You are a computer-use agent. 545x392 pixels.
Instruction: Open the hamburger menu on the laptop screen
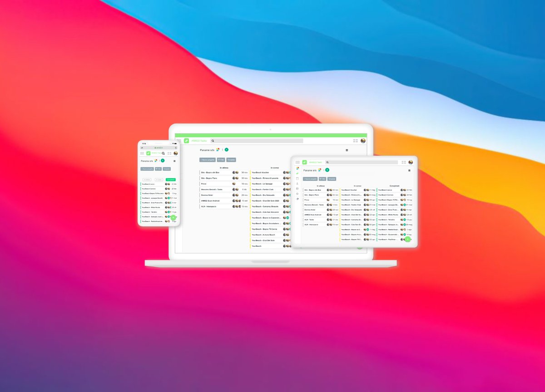[179, 141]
